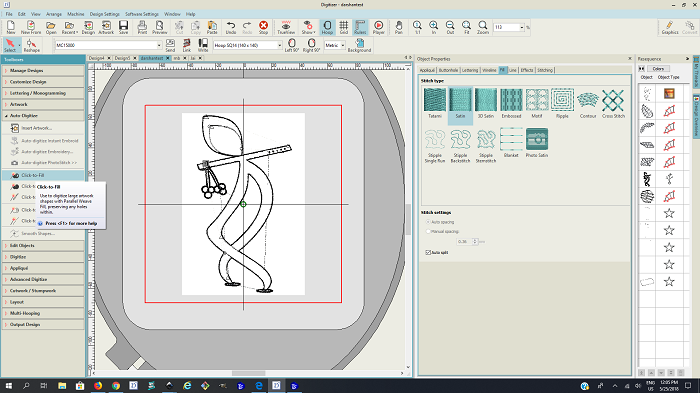Viewport: 700px width, 393px height.
Task: Choose the Contour stitch type
Action: 588,103
